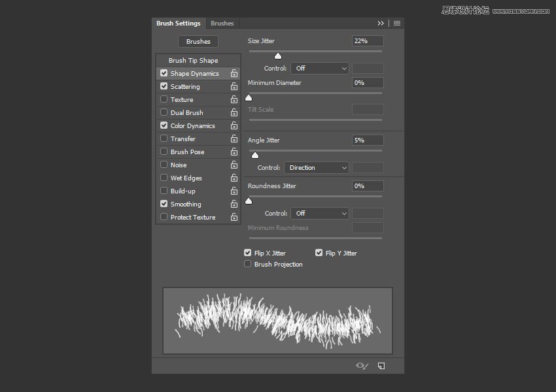Click the lock icon beside Smoothing
The height and width of the screenshot is (392, 556).
234,204
